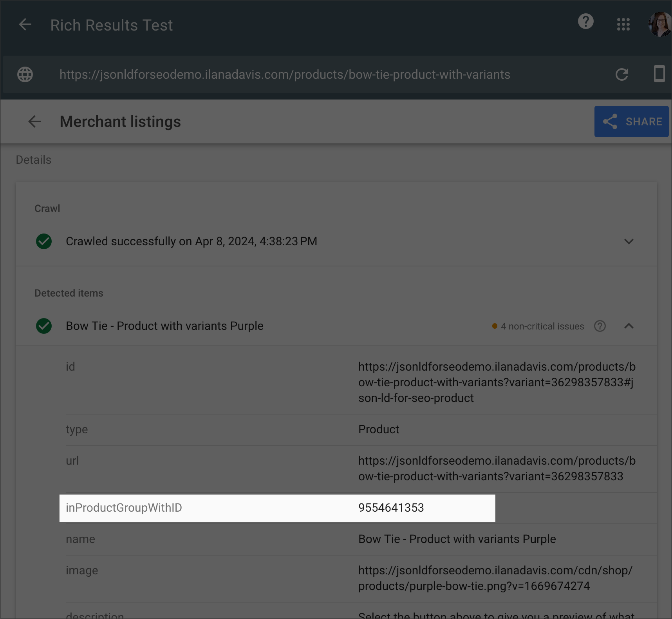The height and width of the screenshot is (619, 672).
Task: Go back using the top header arrow
Action: (x=25, y=25)
